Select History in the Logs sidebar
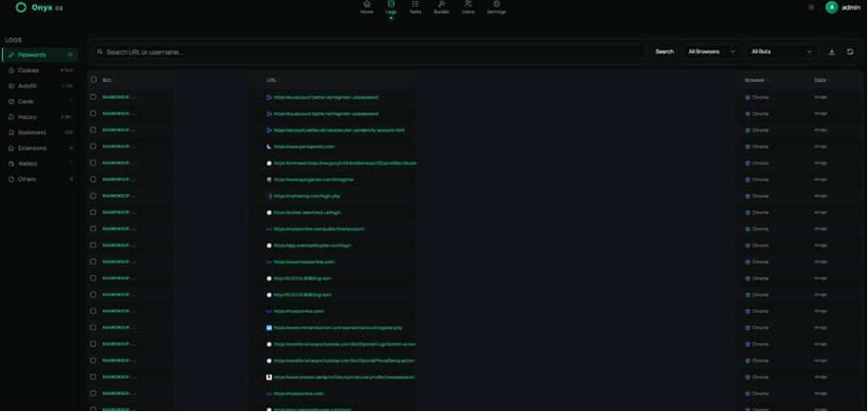Viewport: 868px width, 412px height. (40, 117)
